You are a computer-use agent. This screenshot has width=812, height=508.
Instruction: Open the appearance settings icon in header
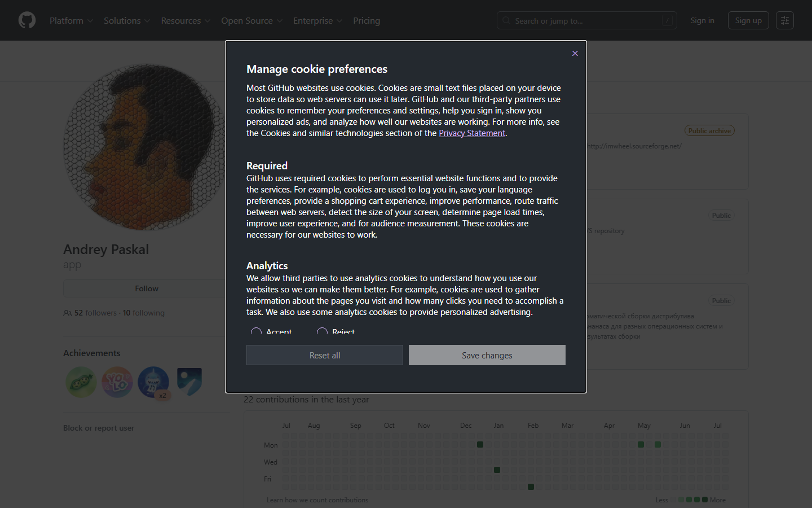click(785, 20)
